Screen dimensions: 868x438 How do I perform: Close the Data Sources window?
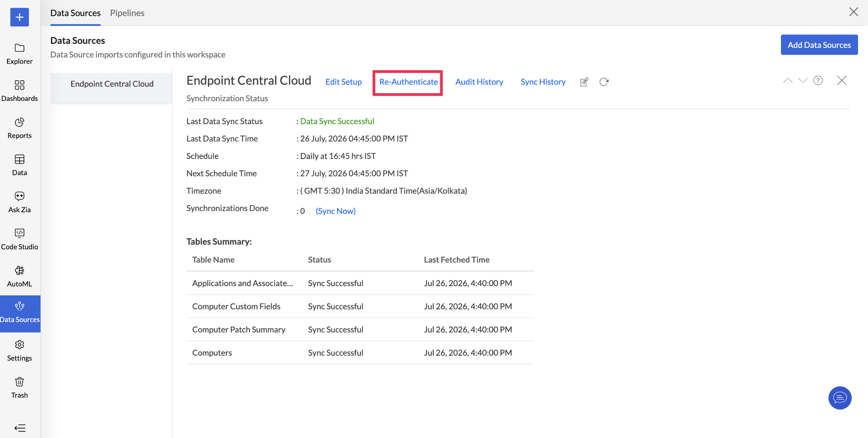click(x=853, y=12)
